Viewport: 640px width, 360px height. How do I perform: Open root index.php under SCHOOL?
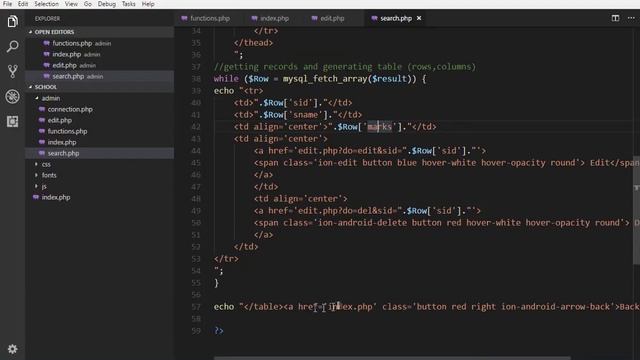(56, 197)
